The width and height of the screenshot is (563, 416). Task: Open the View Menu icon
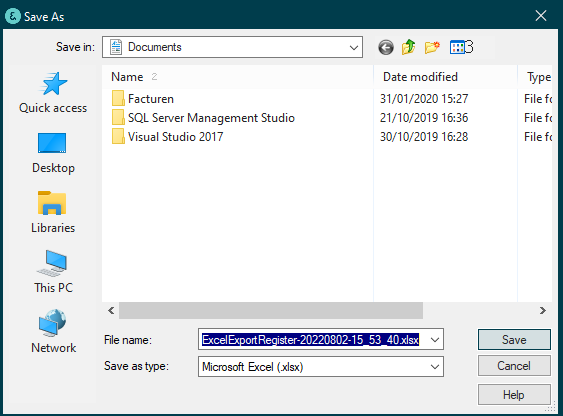click(x=461, y=47)
